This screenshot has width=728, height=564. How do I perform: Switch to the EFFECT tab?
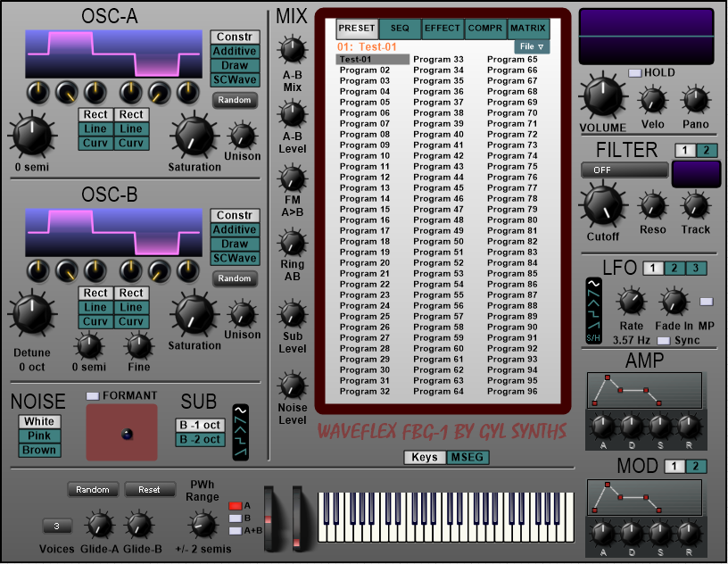[443, 29]
